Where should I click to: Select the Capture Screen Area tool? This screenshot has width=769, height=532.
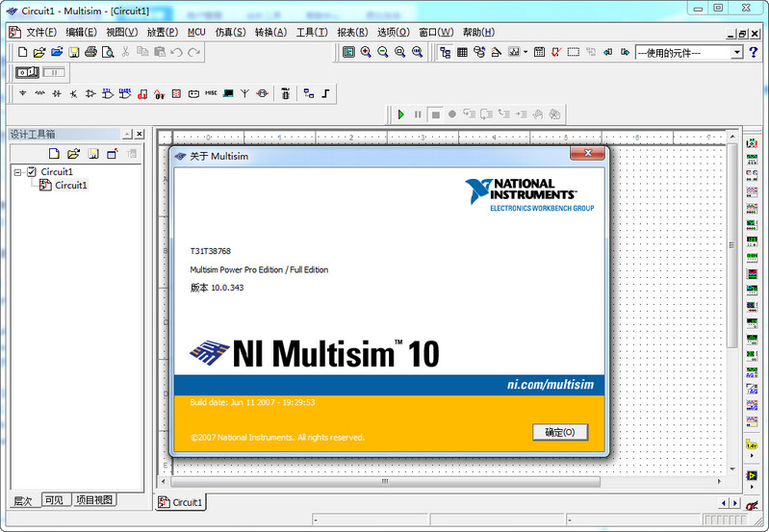[x=574, y=52]
